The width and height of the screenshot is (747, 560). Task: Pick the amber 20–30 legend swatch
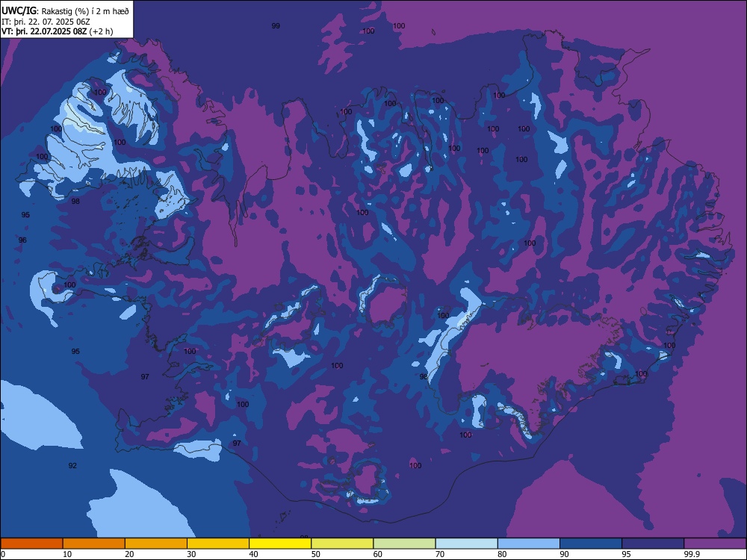(156, 544)
